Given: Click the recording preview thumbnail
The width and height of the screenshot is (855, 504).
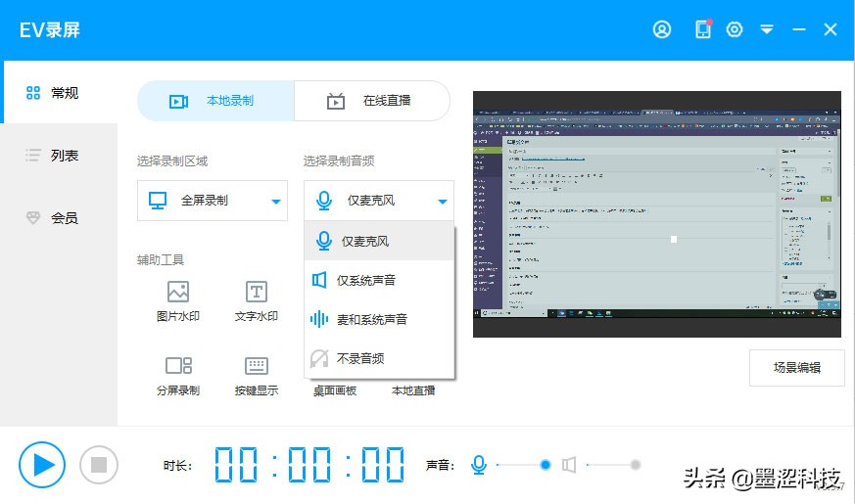Looking at the screenshot, I should [657, 214].
